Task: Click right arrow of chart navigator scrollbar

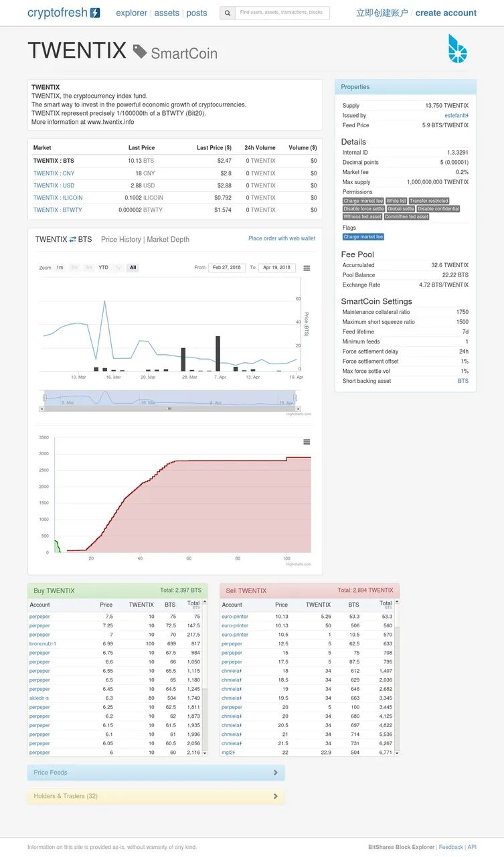Action: (298, 408)
